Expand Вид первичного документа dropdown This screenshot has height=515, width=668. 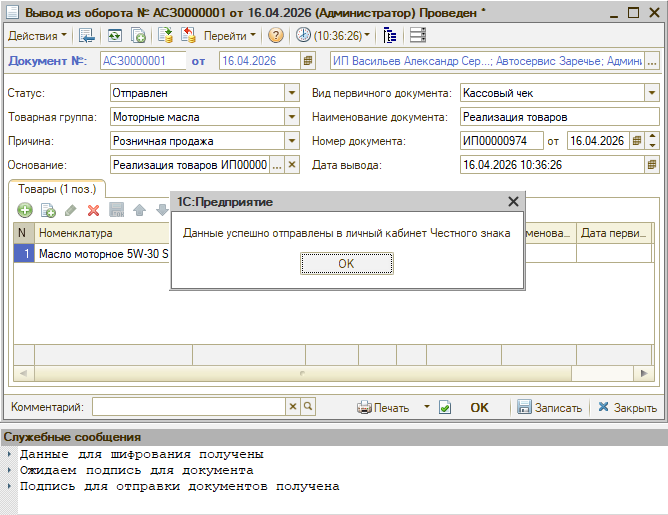point(652,93)
